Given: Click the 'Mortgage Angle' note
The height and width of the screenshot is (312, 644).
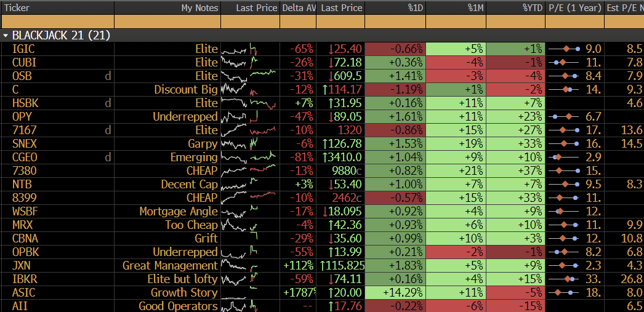Looking at the screenshot, I should 179,212.
